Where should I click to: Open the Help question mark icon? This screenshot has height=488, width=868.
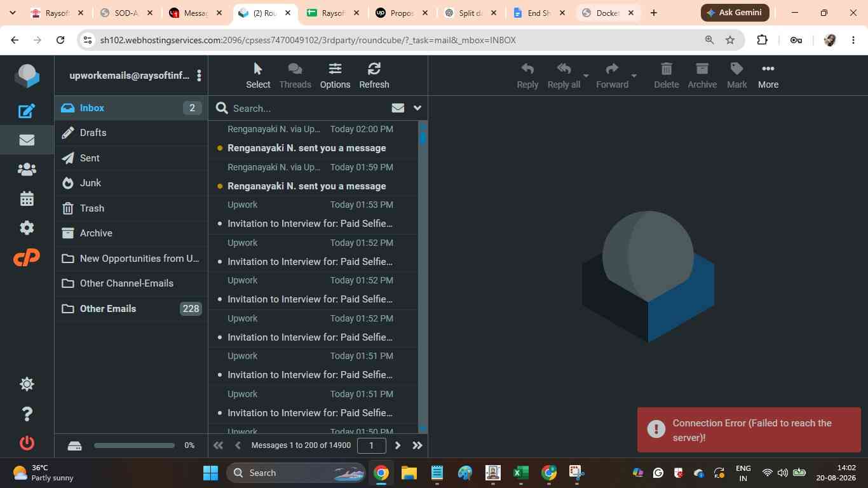27,414
